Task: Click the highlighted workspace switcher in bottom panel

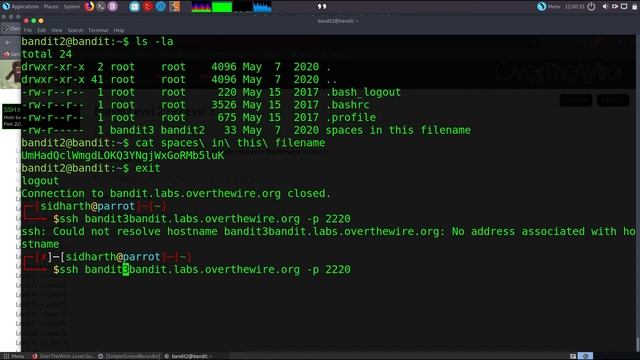Action: pyautogui.click(x=585, y=356)
